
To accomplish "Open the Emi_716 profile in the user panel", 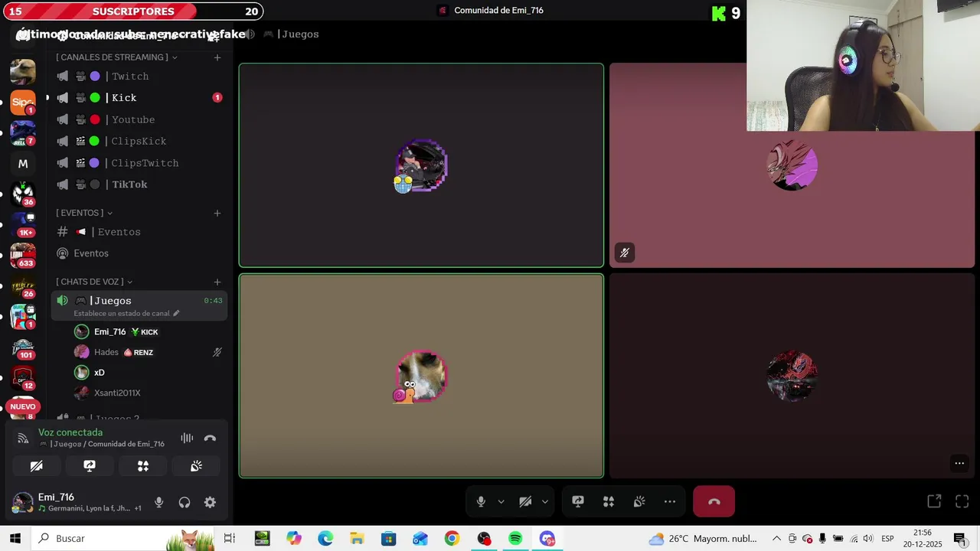I will (77, 503).
